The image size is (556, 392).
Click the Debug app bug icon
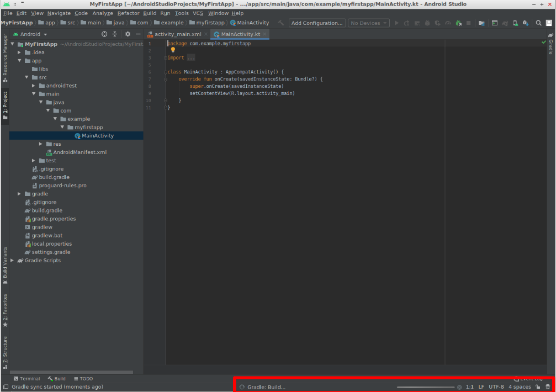(427, 23)
